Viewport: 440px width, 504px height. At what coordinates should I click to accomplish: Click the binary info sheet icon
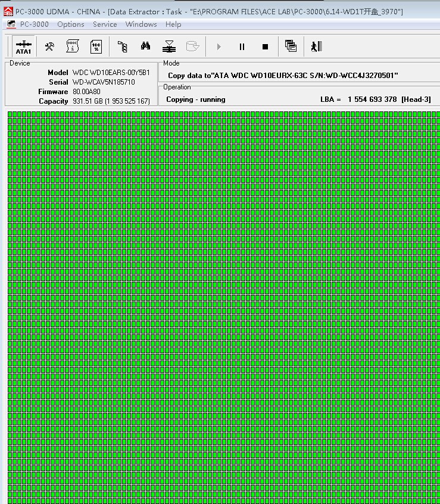coord(73,46)
